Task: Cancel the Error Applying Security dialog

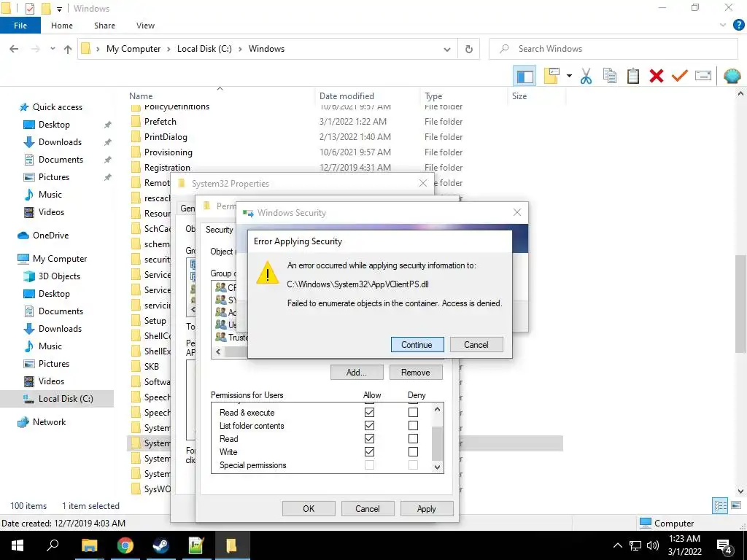Action: [x=476, y=345]
